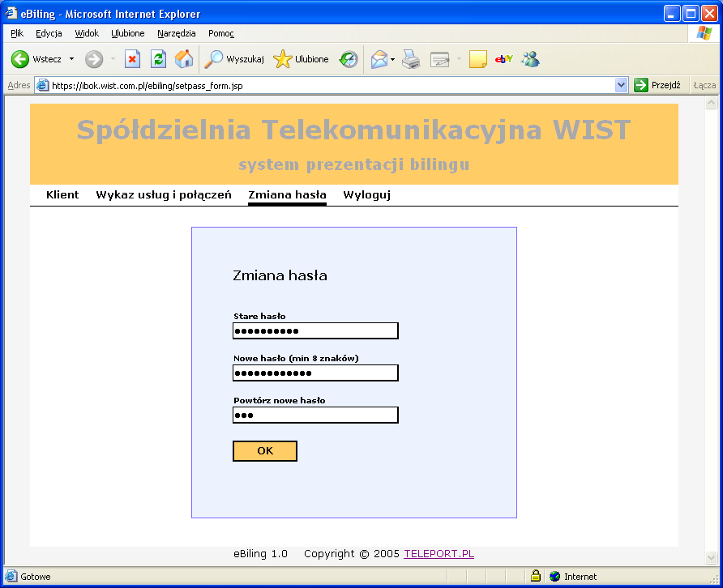Open the eBay toolbar icon
723x588 pixels.
[x=504, y=59]
